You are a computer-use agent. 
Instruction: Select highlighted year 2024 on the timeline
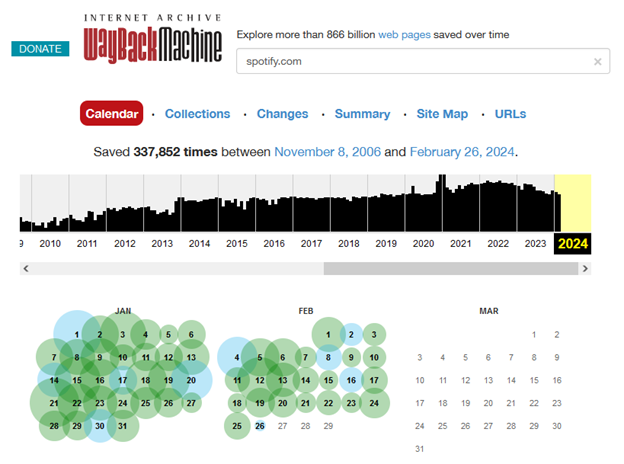(x=573, y=244)
